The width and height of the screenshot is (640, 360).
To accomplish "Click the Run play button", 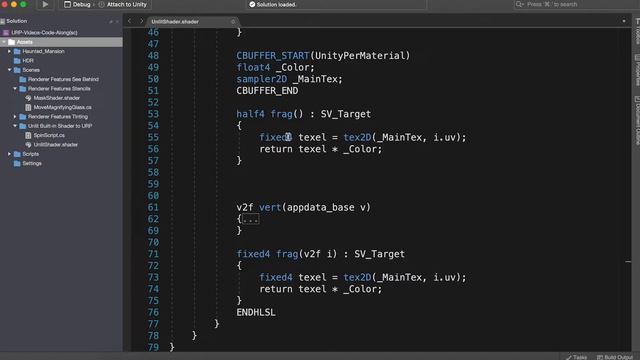I will (45, 4).
